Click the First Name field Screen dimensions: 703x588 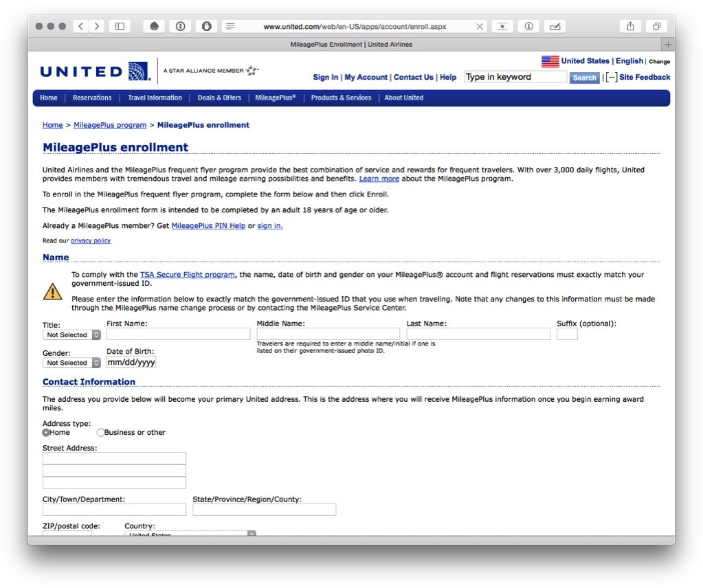(179, 334)
